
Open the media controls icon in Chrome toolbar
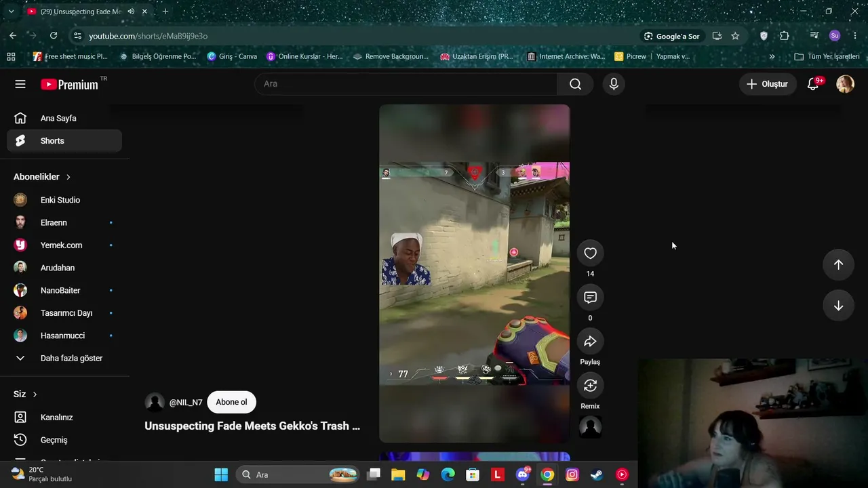point(814,36)
